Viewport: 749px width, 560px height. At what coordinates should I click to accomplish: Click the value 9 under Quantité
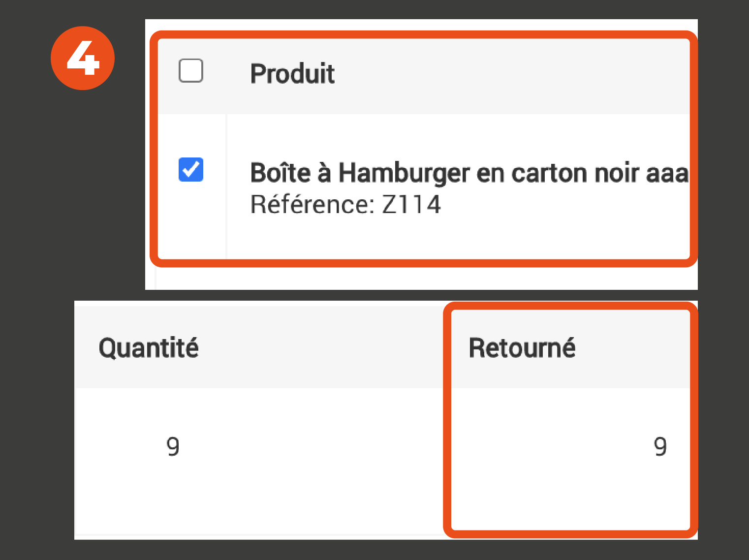(x=173, y=447)
